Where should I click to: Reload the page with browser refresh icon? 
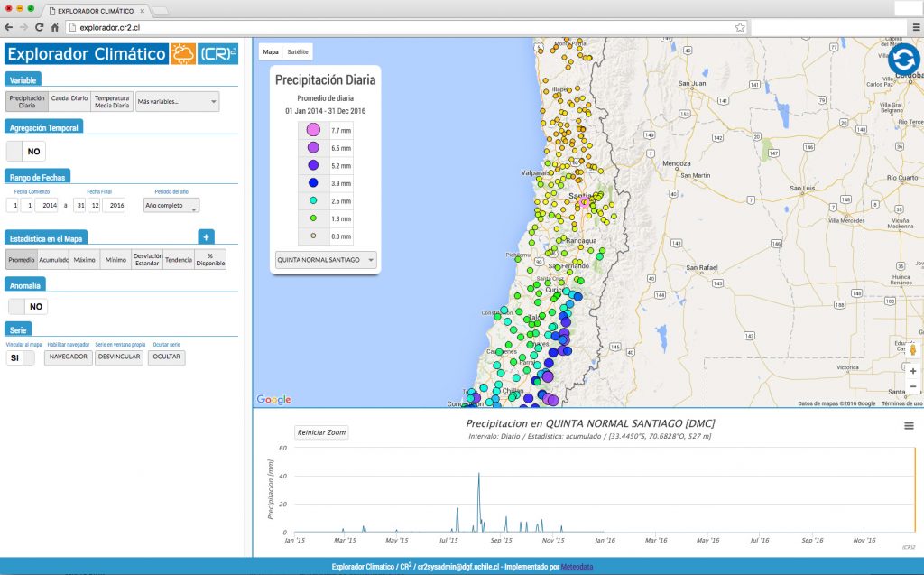coord(39,28)
